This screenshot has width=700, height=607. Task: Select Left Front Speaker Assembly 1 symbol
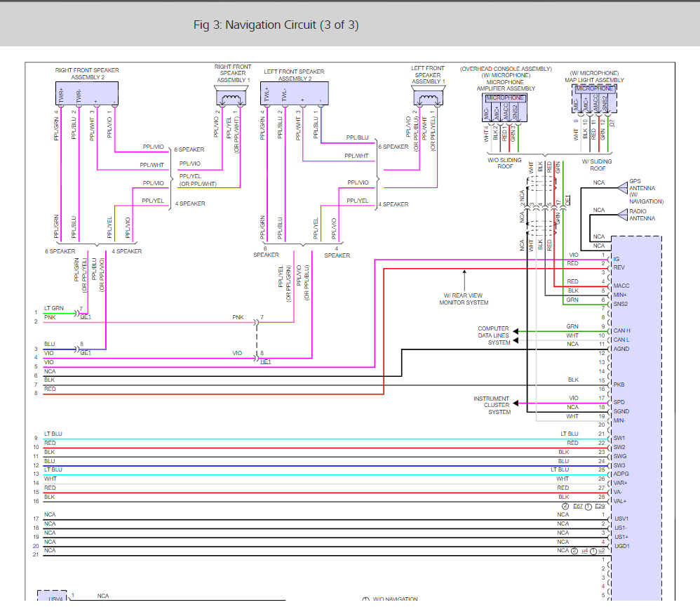click(427, 97)
